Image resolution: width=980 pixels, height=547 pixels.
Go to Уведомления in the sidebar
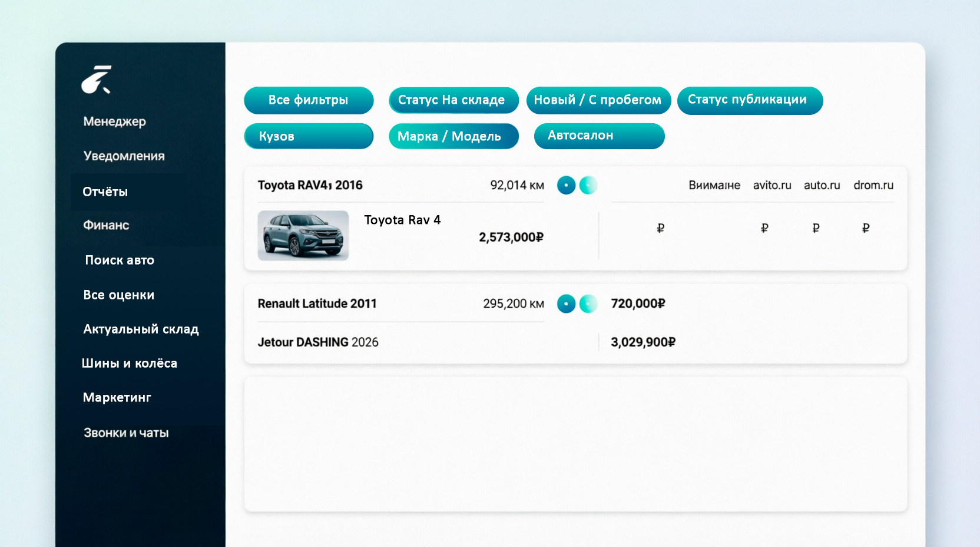(x=124, y=156)
